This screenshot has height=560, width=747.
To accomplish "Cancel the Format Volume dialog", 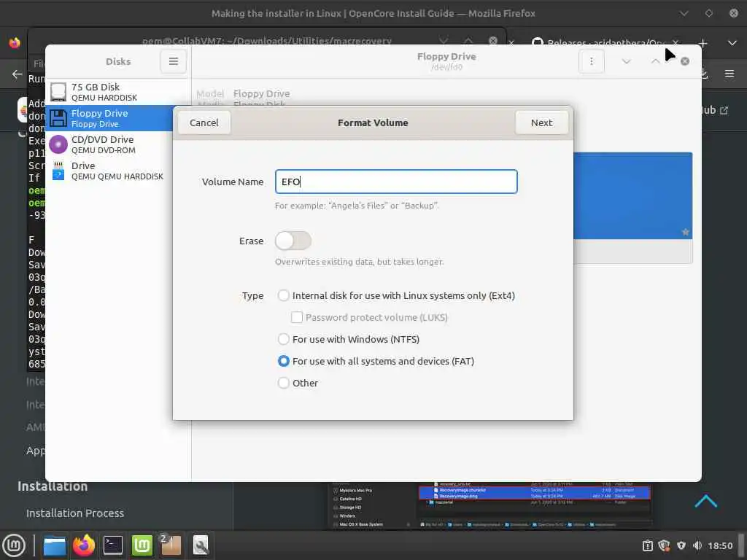I will click(204, 122).
